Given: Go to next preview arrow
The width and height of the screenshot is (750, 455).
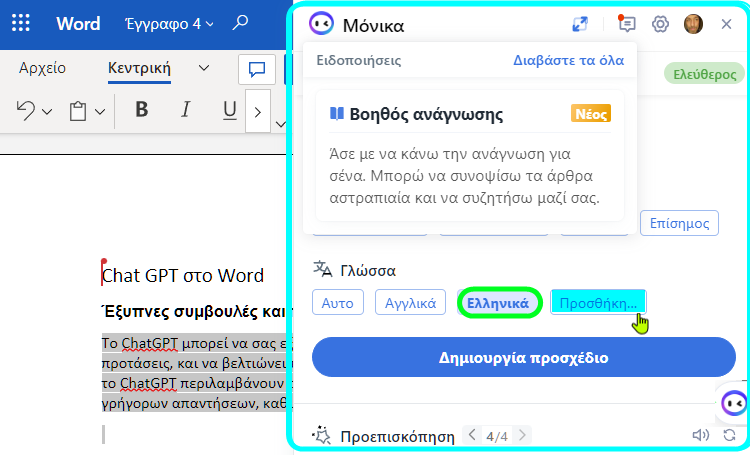Looking at the screenshot, I should pos(522,435).
